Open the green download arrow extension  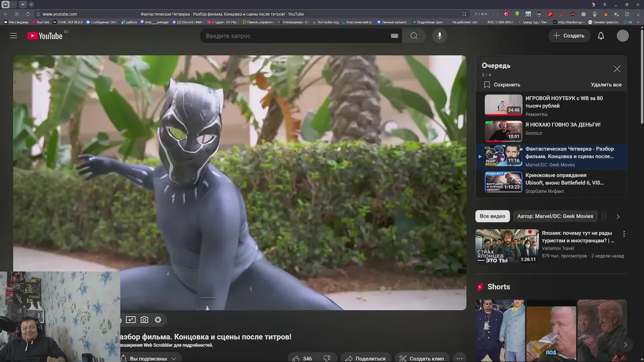click(517, 14)
